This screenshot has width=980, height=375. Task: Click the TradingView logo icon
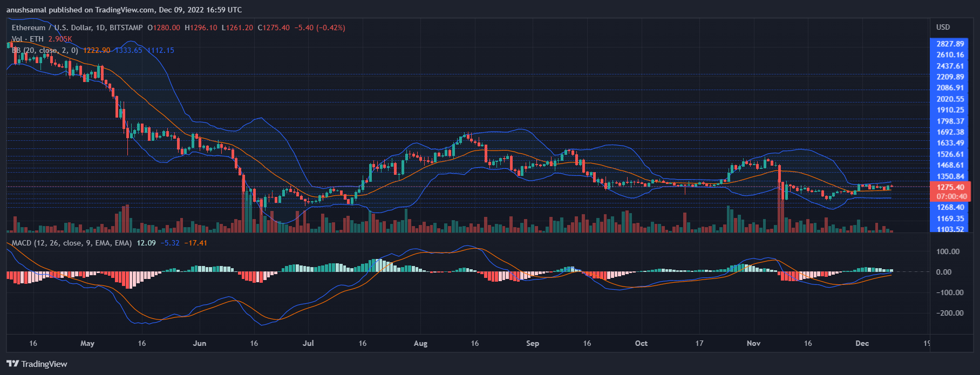[x=12, y=364]
